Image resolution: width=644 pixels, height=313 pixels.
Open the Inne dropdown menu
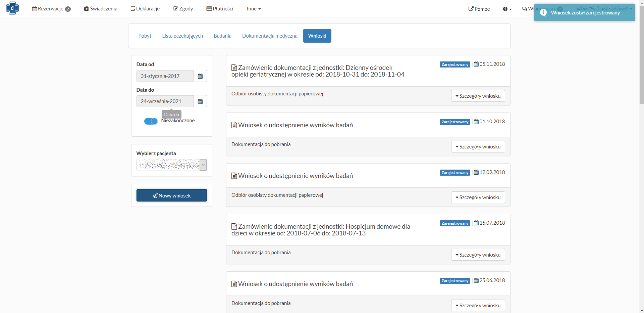pos(254,9)
